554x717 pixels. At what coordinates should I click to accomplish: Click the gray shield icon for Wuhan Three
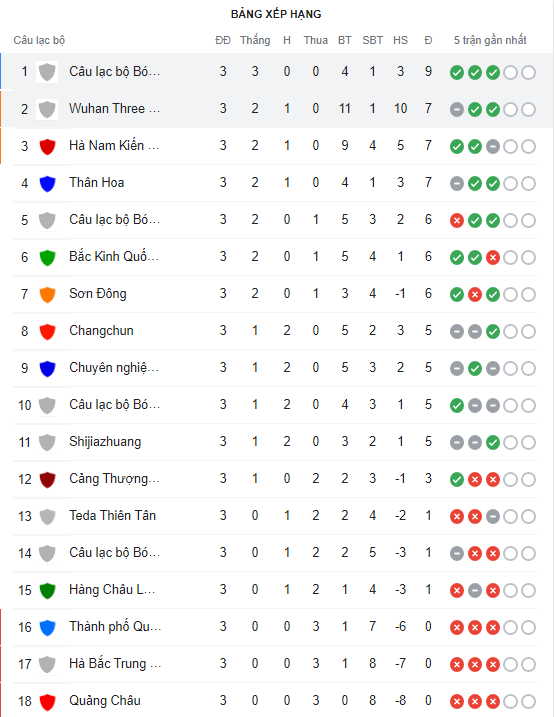click(48, 109)
